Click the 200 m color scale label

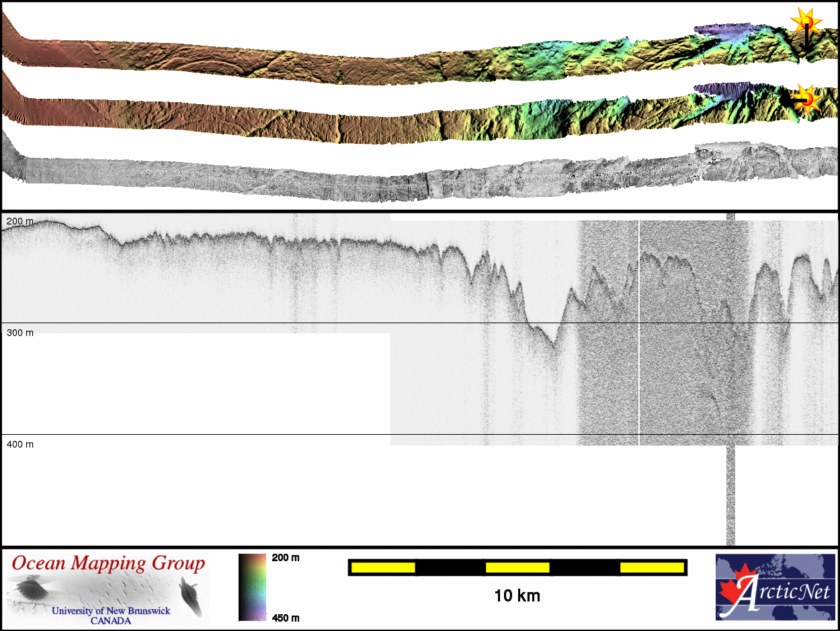click(286, 558)
